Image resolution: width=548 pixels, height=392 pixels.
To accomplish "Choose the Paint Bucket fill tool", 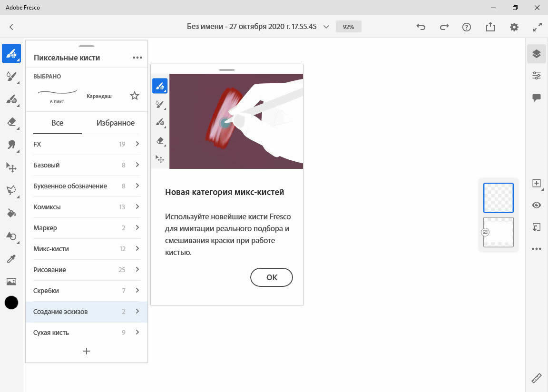I will [11, 214].
